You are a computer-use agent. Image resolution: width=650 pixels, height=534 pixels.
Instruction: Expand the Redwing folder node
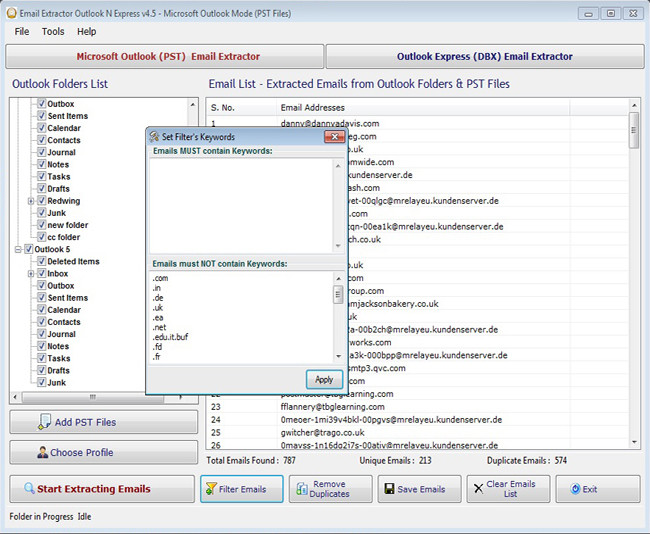click(31, 201)
